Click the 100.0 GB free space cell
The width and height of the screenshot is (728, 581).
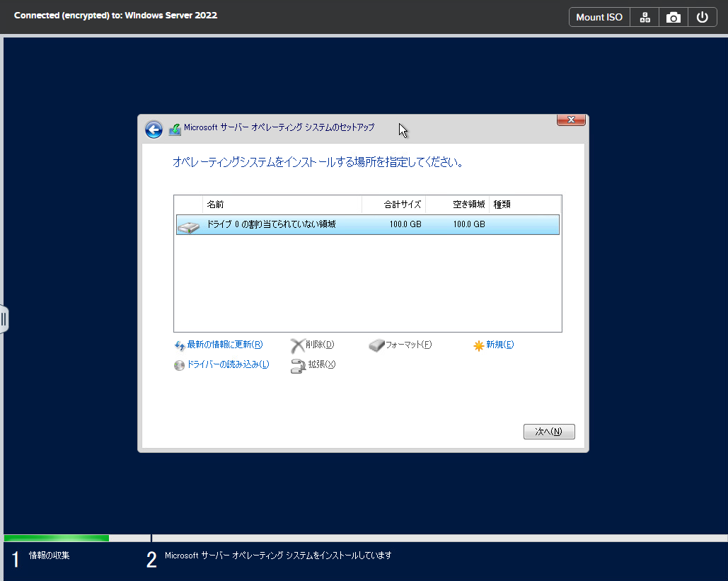pyautogui.click(x=469, y=224)
